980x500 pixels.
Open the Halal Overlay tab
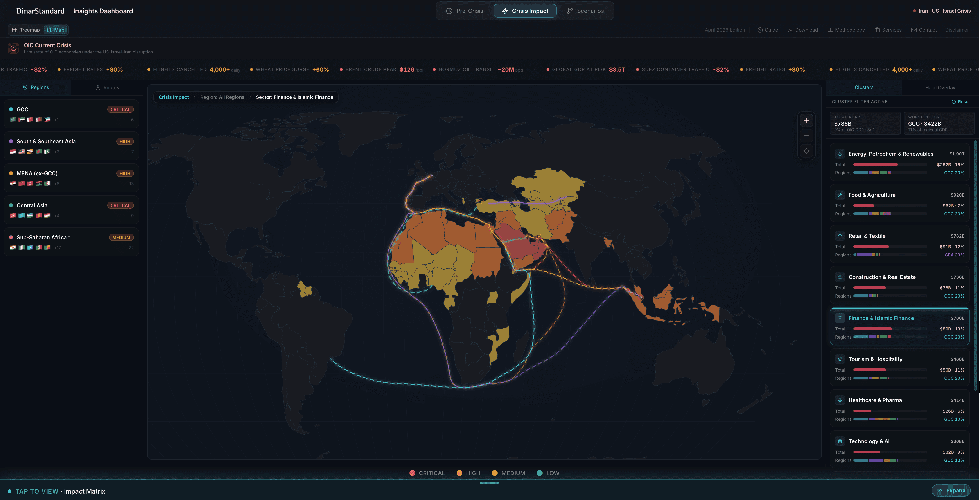(x=940, y=88)
